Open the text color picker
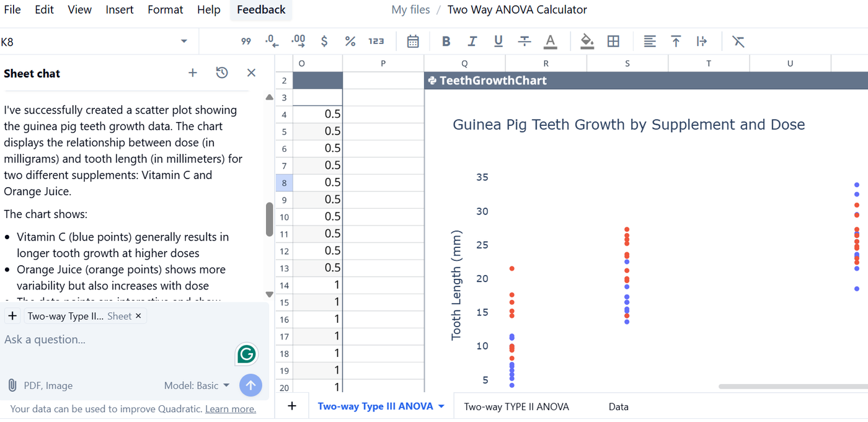868x422 pixels. pyautogui.click(x=550, y=42)
